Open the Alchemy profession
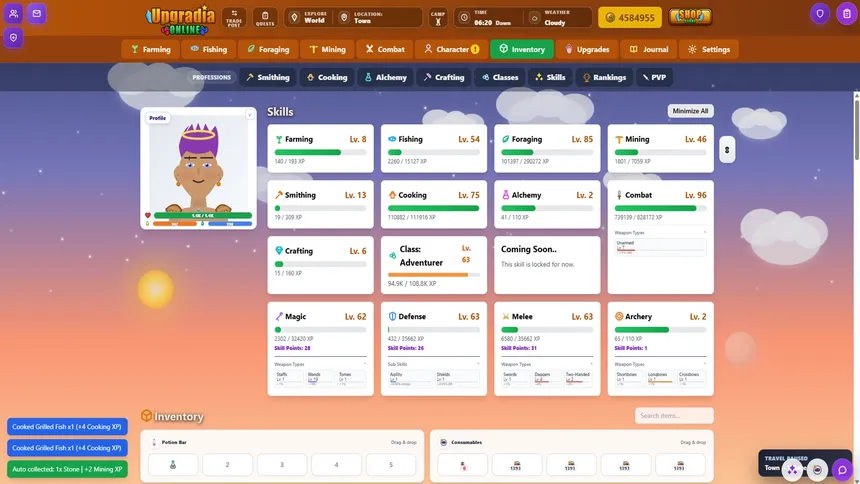The width and height of the screenshot is (860, 484). [x=386, y=77]
